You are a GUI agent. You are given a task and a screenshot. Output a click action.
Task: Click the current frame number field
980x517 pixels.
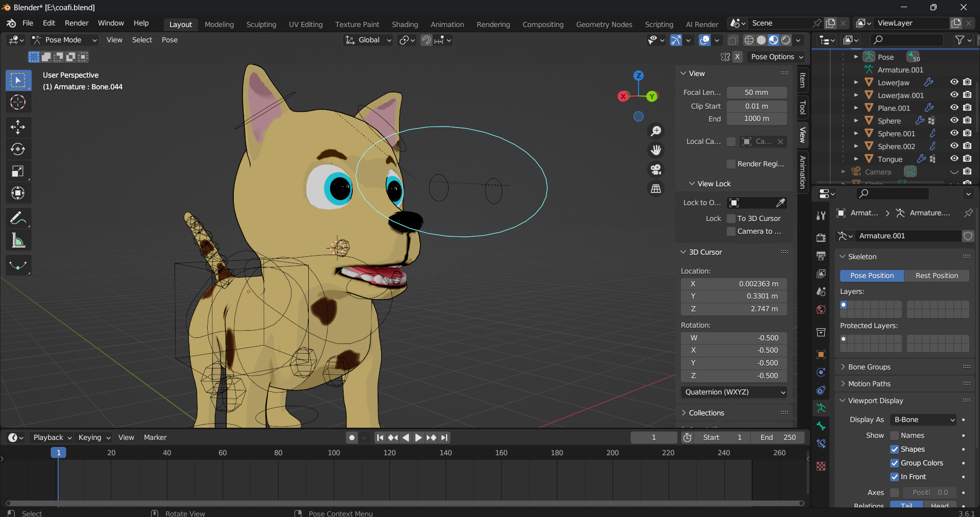pyautogui.click(x=654, y=437)
